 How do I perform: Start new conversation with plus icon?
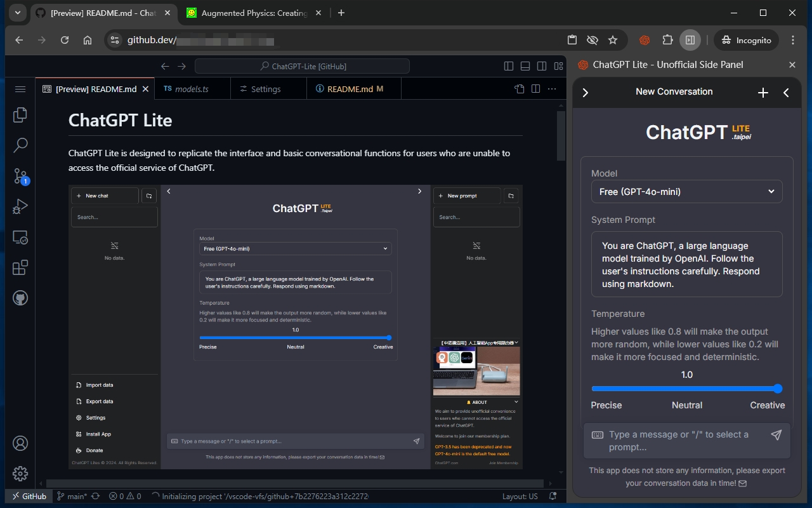click(x=763, y=93)
